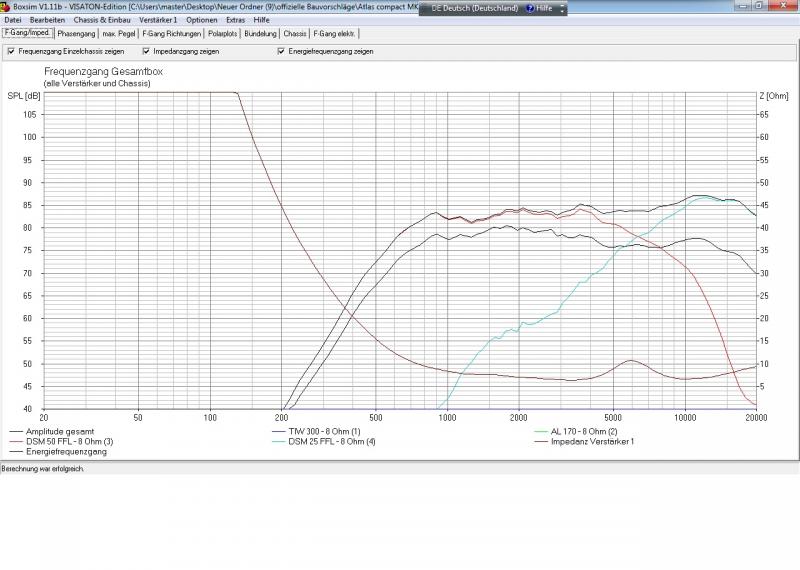The image size is (800, 570).
Task: Switch to the F-Gang elektr. tab
Action: coord(334,34)
